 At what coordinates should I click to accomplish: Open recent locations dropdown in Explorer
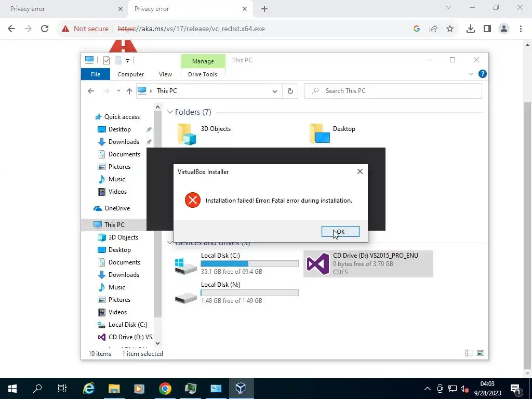pyautogui.click(x=118, y=91)
